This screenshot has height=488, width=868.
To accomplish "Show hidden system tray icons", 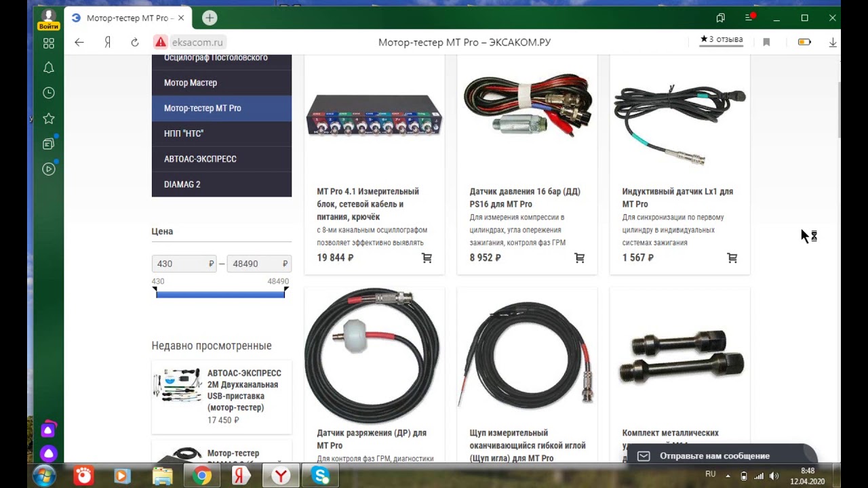I will pyautogui.click(x=728, y=476).
